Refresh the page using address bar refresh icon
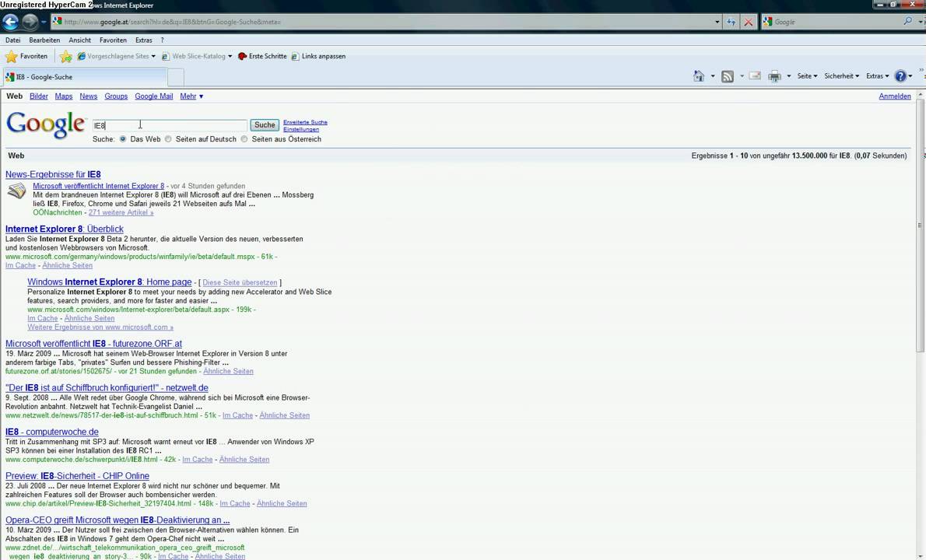The width and height of the screenshot is (926, 560). [731, 22]
